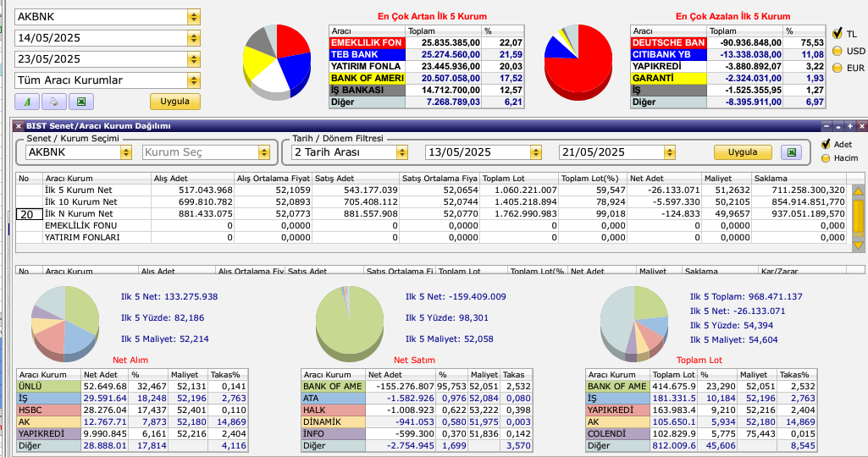
Task: Open the 21/05/2025 date dropdown
Action: (670, 152)
